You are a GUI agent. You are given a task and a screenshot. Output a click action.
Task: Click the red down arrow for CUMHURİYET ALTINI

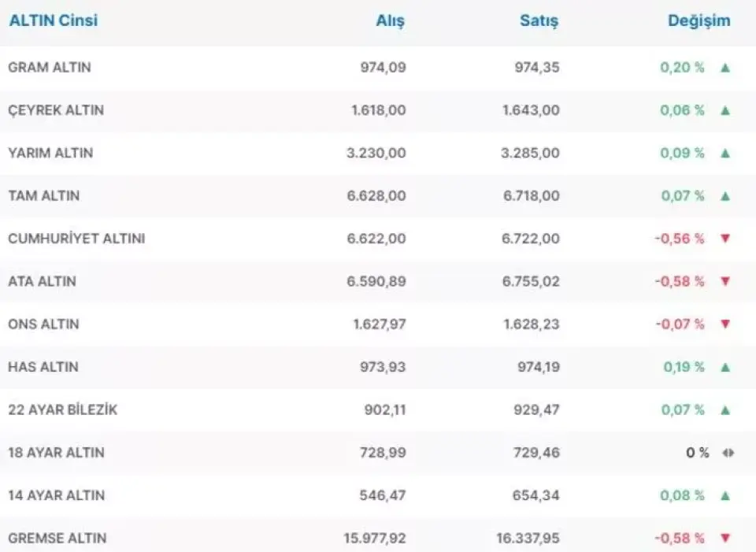pyautogui.click(x=725, y=239)
